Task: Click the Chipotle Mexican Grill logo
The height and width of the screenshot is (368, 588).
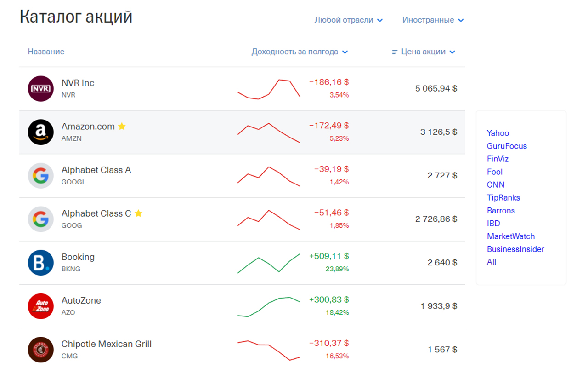Action: pos(41,350)
